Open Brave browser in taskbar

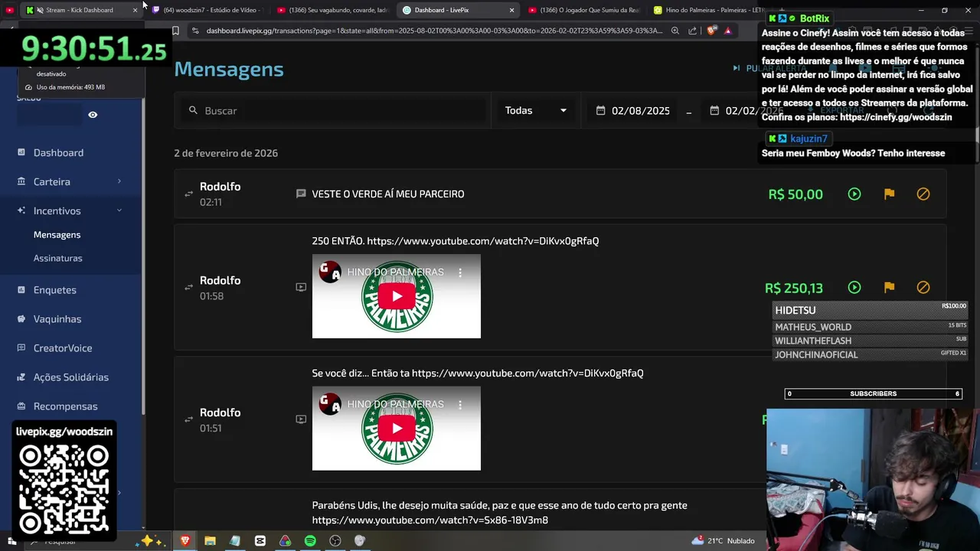click(x=185, y=541)
